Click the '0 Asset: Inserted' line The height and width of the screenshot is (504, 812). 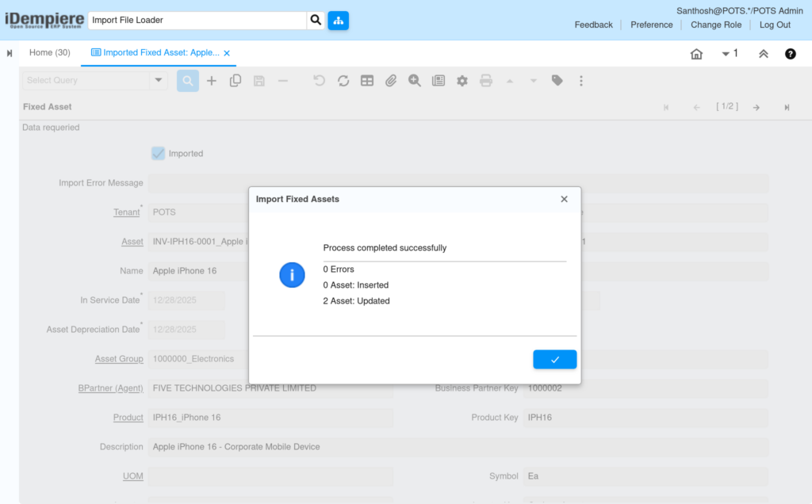point(356,285)
